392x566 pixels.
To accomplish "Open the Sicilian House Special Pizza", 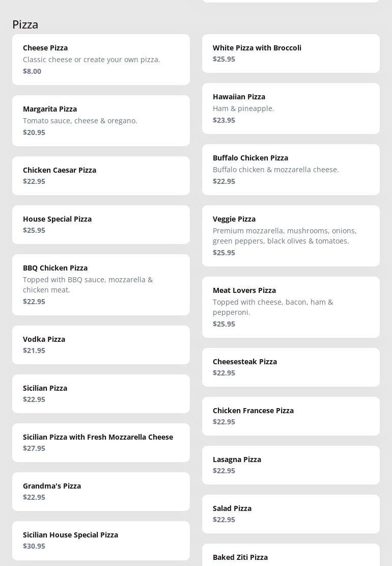I will tap(101, 541).
